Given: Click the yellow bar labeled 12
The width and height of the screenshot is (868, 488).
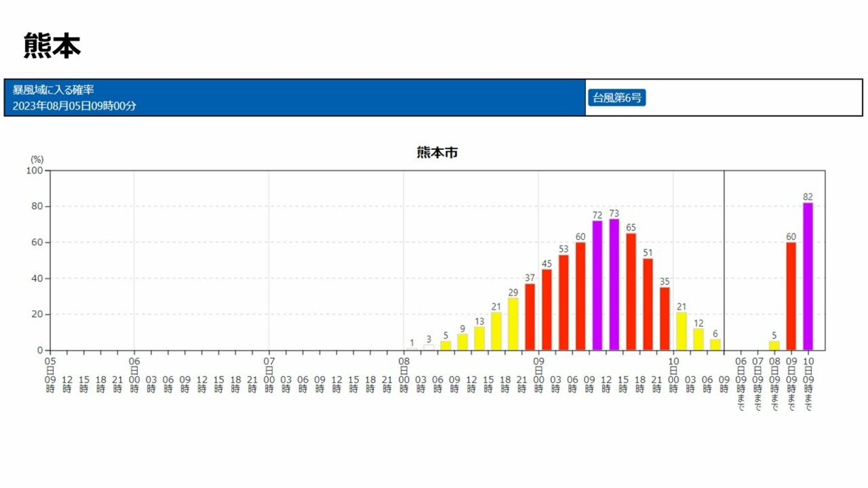Looking at the screenshot, I should click(x=698, y=339).
